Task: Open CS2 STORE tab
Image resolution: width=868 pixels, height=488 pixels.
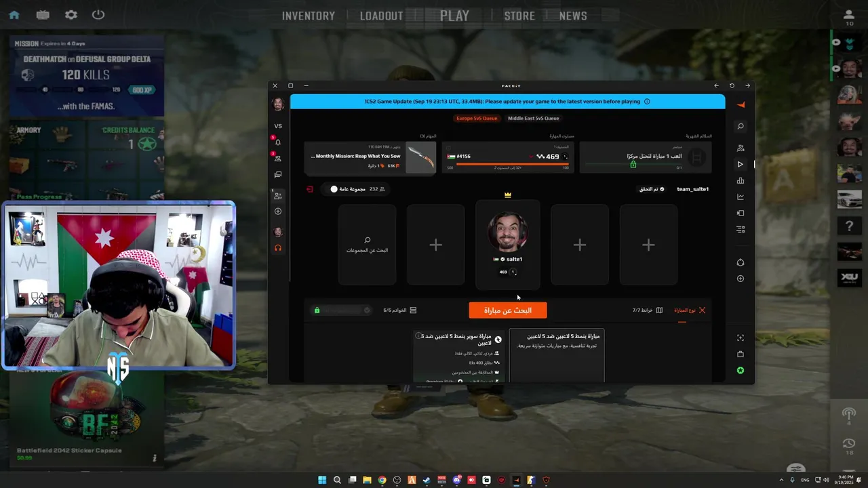Action: click(x=519, y=16)
